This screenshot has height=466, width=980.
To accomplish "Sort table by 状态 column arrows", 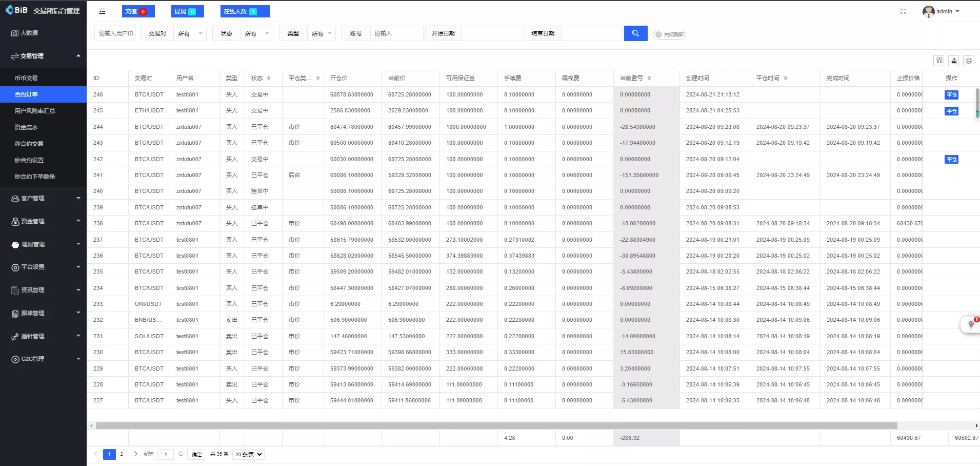I will pyautogui.click(x=269, y=79).
